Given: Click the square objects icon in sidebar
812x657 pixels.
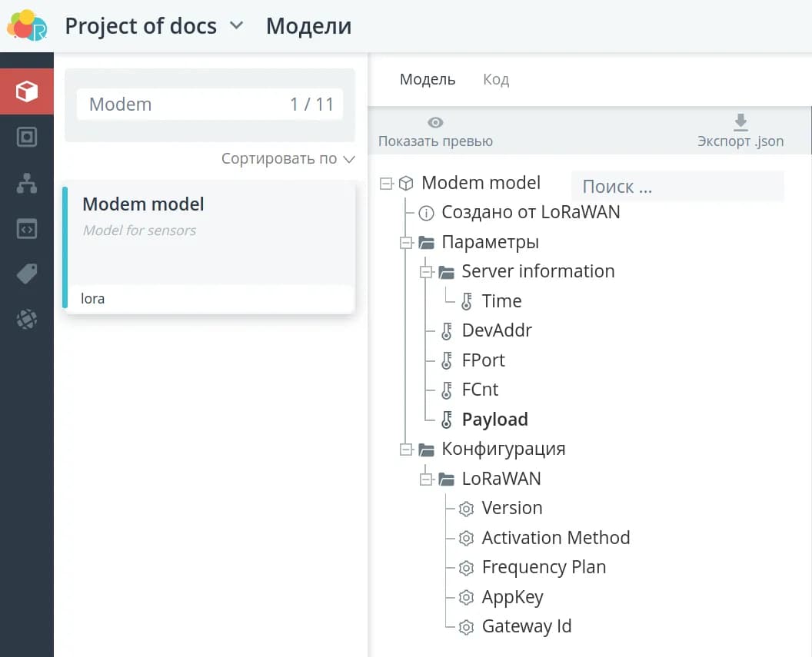Looking at the screenshot, I should pyautogui.click(x=27, y=138).
